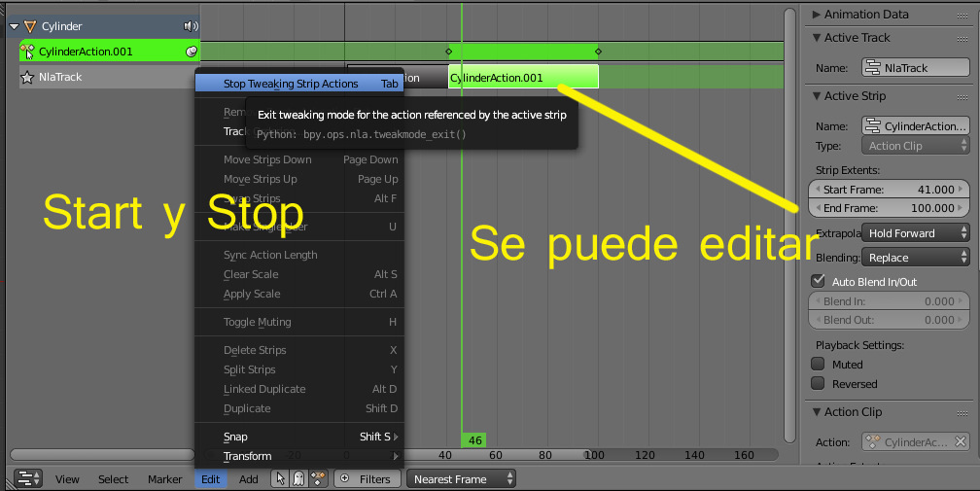Click the Active Strip panel grip dots
The height and width of the screenshot is (491, 980).
click(962, 97)
